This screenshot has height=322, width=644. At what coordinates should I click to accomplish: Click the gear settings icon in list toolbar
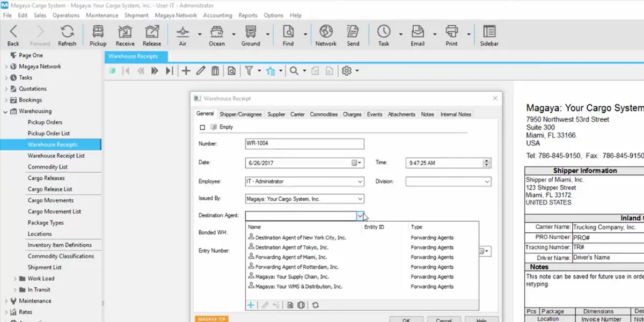pyautogui.click(x=347, y=70)
